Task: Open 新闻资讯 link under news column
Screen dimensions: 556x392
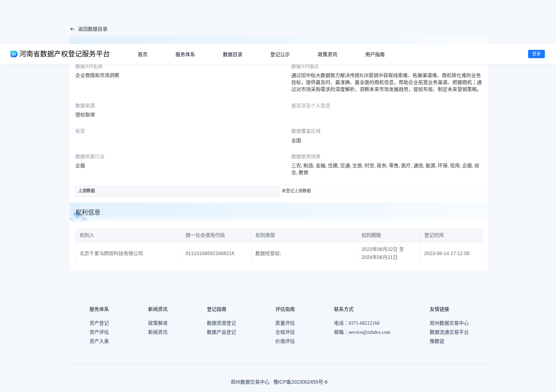Action: coord(158,332)
